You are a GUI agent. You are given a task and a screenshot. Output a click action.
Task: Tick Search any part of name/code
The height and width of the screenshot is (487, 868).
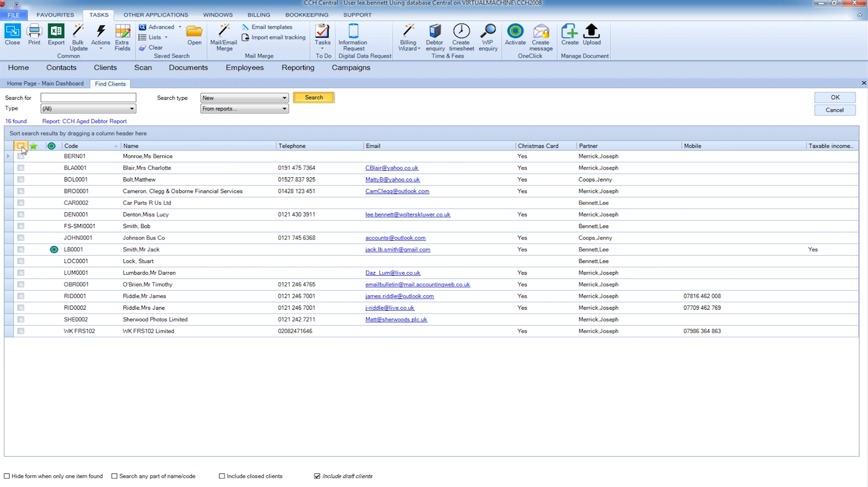coord(114,476)
